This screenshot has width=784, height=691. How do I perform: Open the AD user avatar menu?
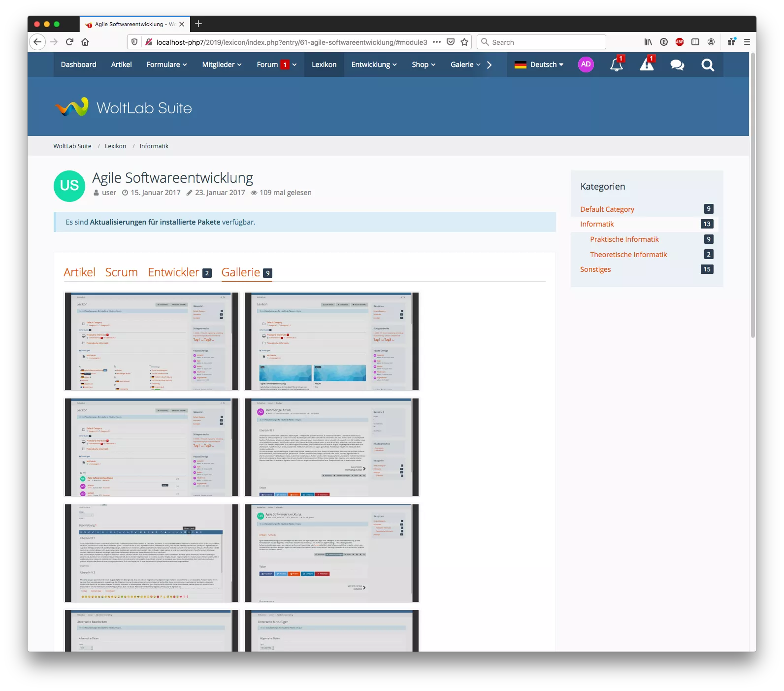tap(586, 65)
